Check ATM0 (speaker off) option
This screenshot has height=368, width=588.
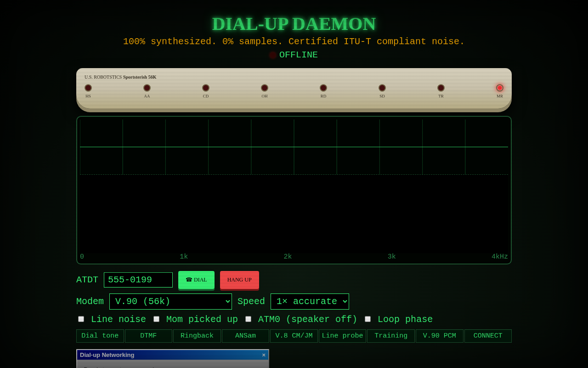click(x=248, y=319)
